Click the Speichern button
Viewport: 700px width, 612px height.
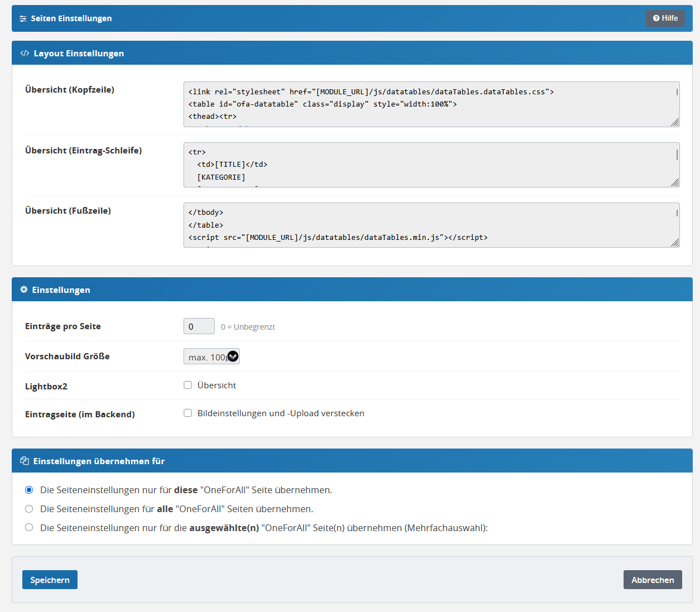[50, 580]
